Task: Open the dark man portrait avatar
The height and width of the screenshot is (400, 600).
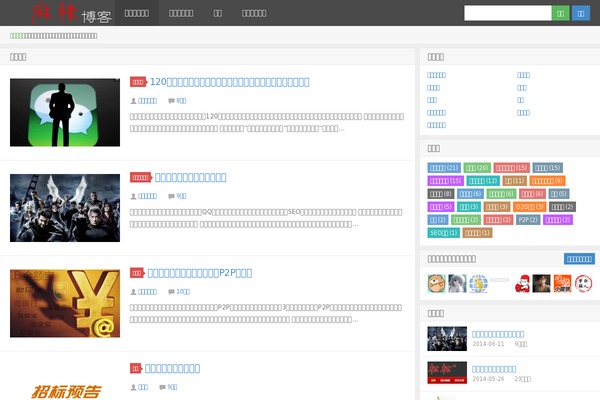Action: [541, 284]
